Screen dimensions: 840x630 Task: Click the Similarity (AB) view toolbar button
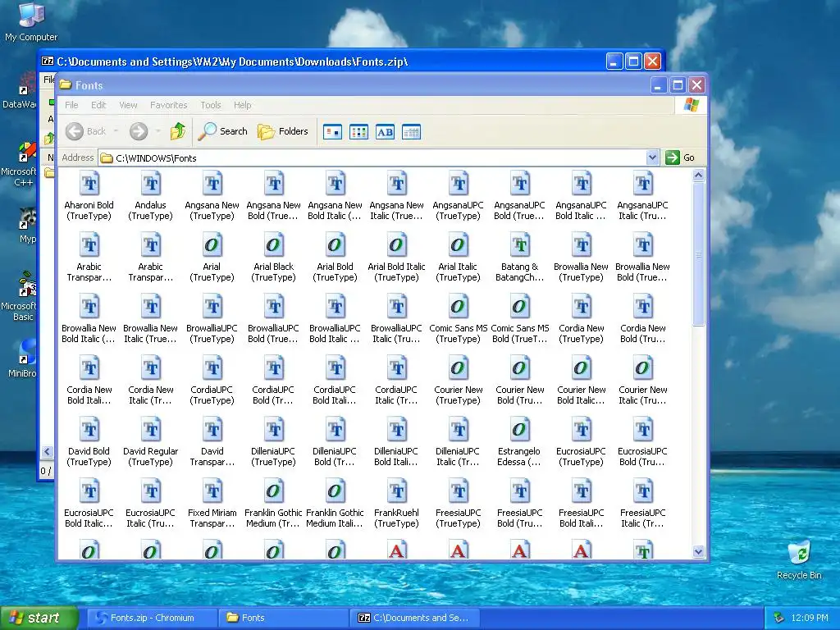click(x=386, y=132)
